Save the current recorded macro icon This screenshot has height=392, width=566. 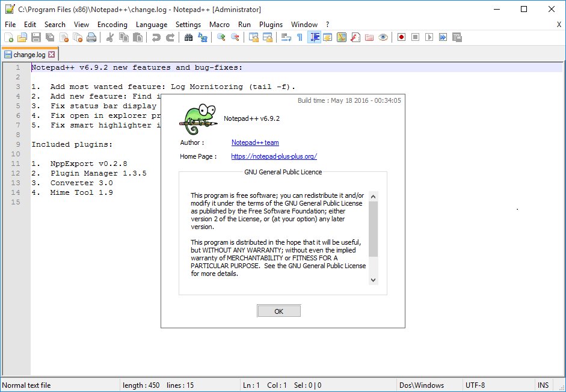[457, 37]
